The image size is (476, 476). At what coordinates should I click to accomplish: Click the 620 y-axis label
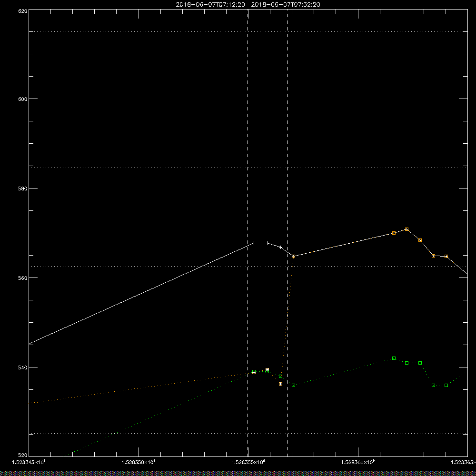tap(23, 11)
